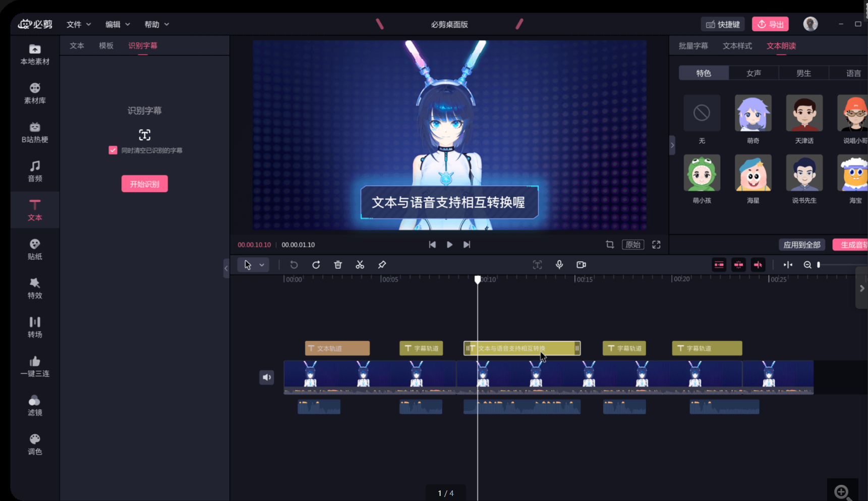
Task: Open the 帮助 menu dropdown
Action: pyautogui.click(x=156, y=24)
